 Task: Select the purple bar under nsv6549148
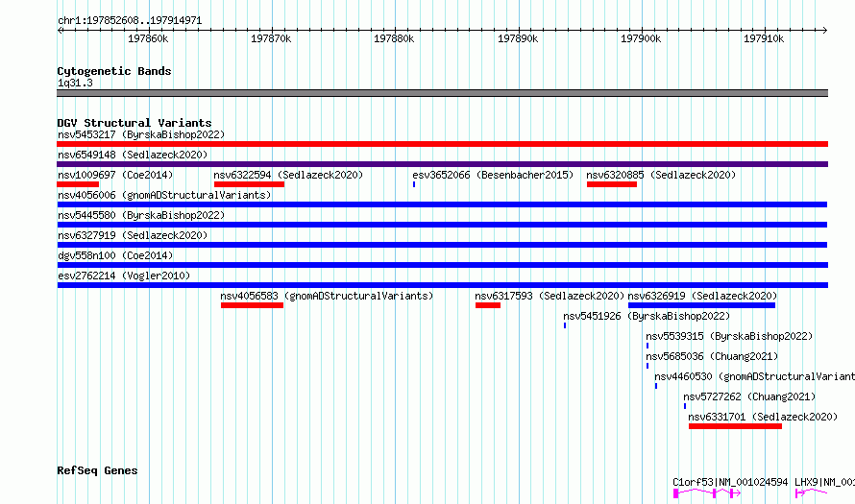442,164
